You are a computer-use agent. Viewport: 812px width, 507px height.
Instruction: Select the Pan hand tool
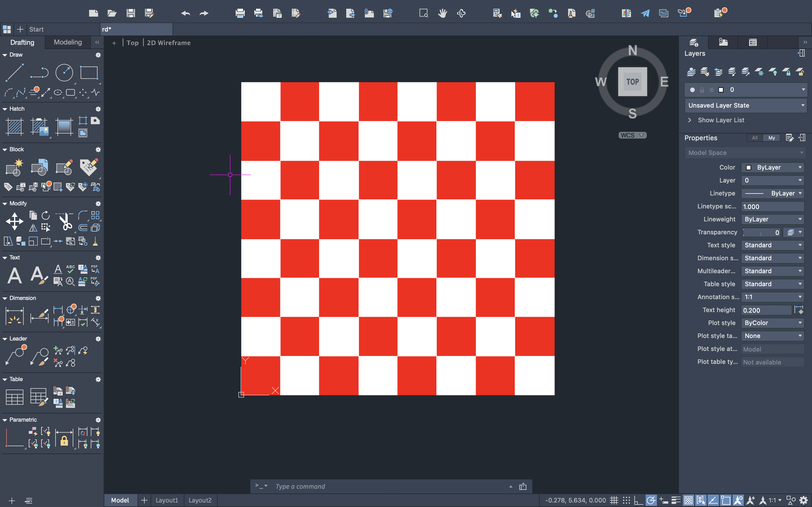(442, 14)
